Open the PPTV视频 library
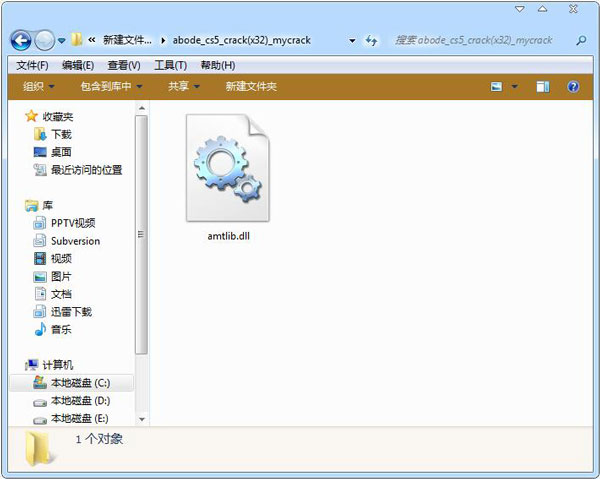 (73, 223)
